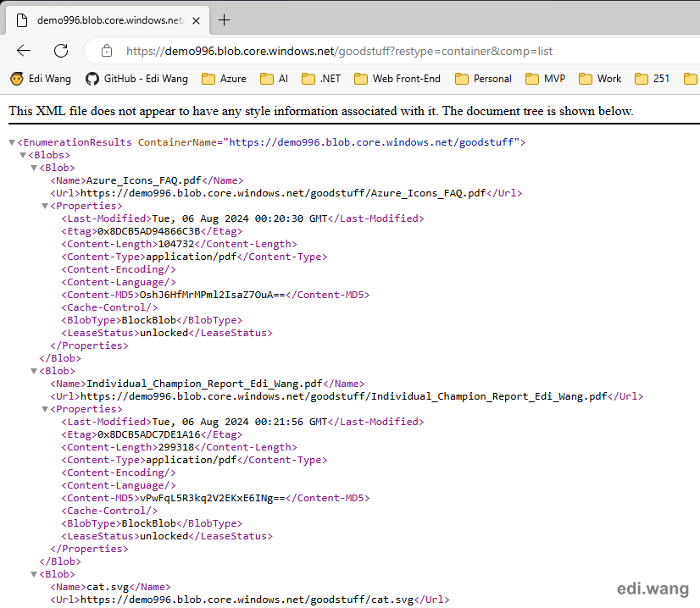Image resolution: width=700 pixels, height=608 pixels.
Task: Collapse the Blobs node triangle
Action: coord(23,155)
